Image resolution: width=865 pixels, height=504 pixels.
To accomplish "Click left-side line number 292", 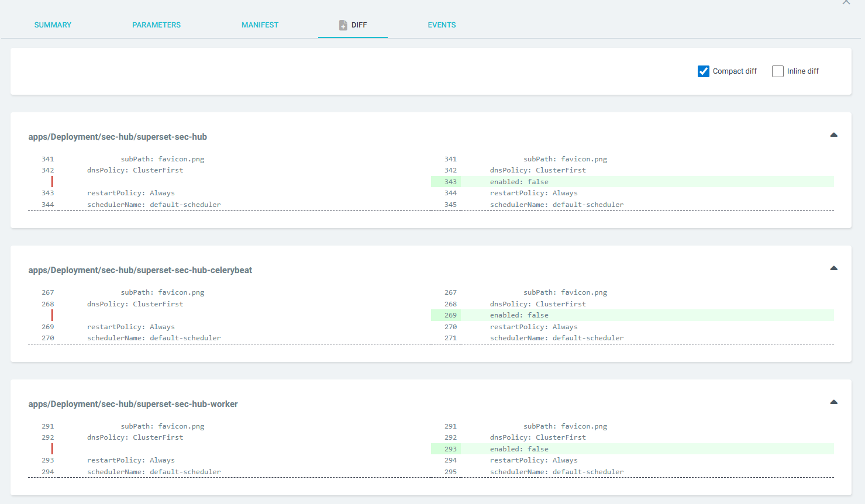I will click(48, 437).
